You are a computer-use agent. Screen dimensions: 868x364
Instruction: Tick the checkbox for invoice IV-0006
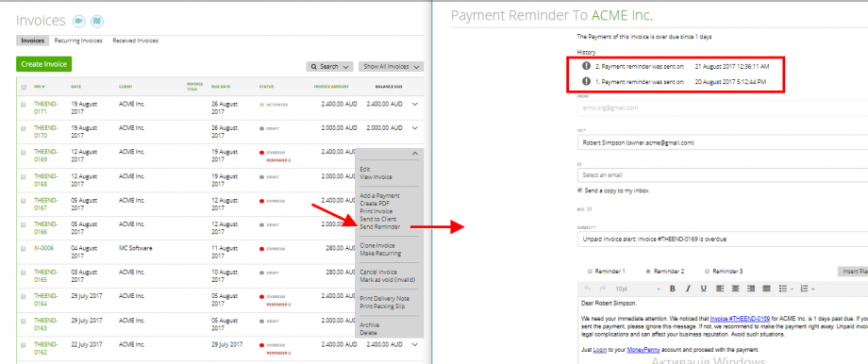(x=24, y=248)
